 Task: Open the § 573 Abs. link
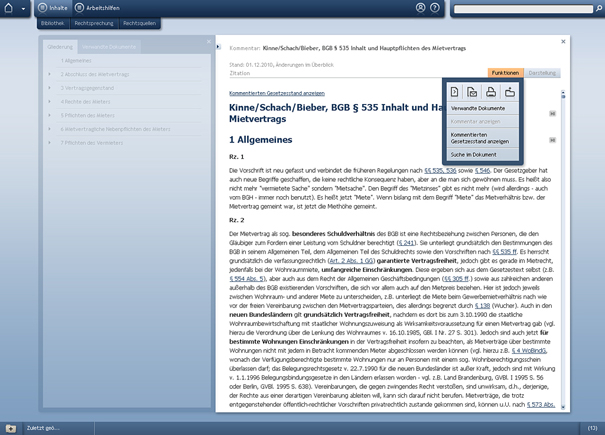(x=541, y=405)
